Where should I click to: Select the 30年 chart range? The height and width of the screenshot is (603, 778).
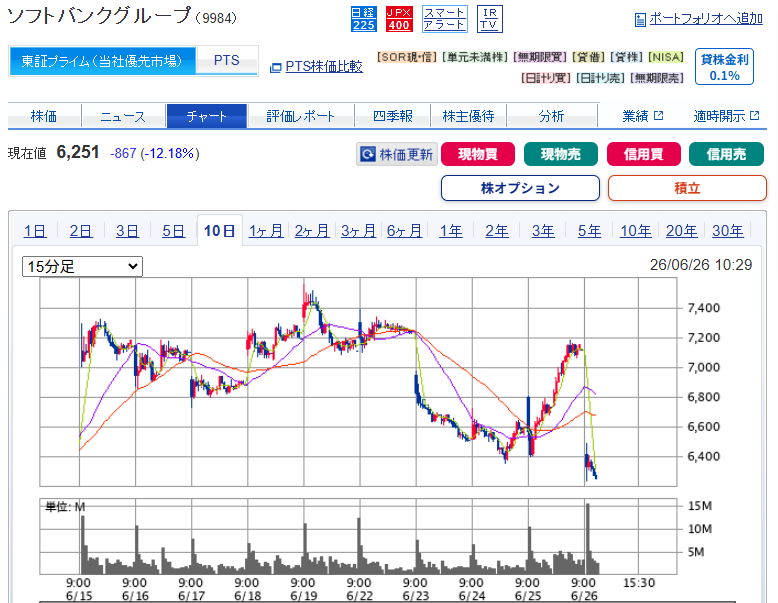[727, 231]
